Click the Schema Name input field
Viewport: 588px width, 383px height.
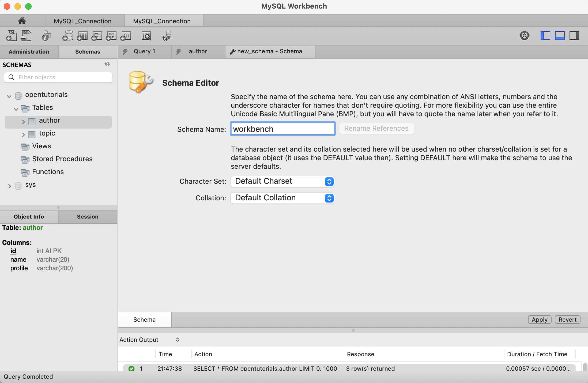click(x=282, y=129)
